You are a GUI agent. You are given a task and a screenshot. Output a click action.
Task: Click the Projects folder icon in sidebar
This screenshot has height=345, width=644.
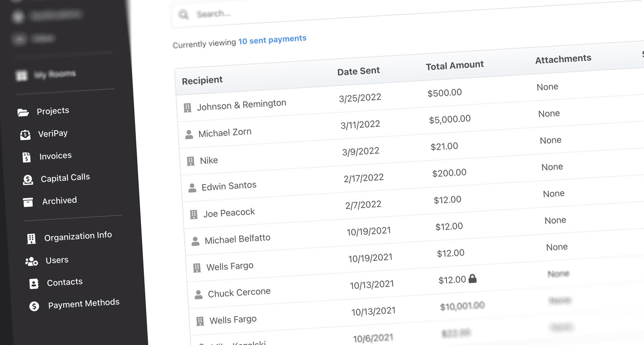click(x=23, y=112)
